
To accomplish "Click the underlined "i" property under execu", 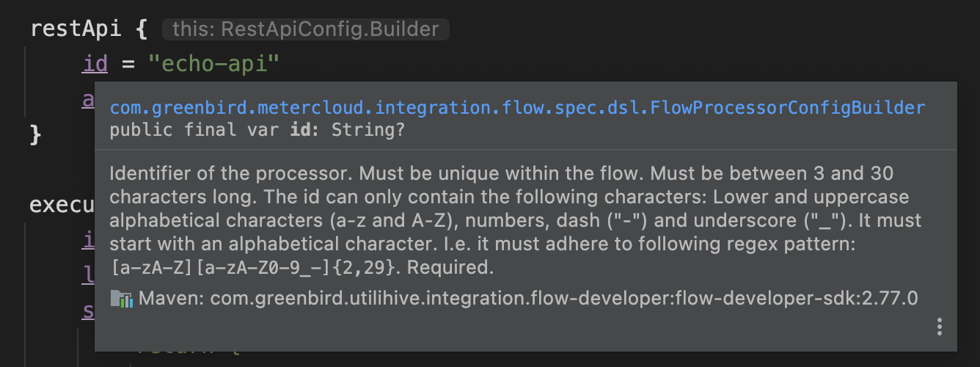I will pyautogui.click(x=88, y=239).
